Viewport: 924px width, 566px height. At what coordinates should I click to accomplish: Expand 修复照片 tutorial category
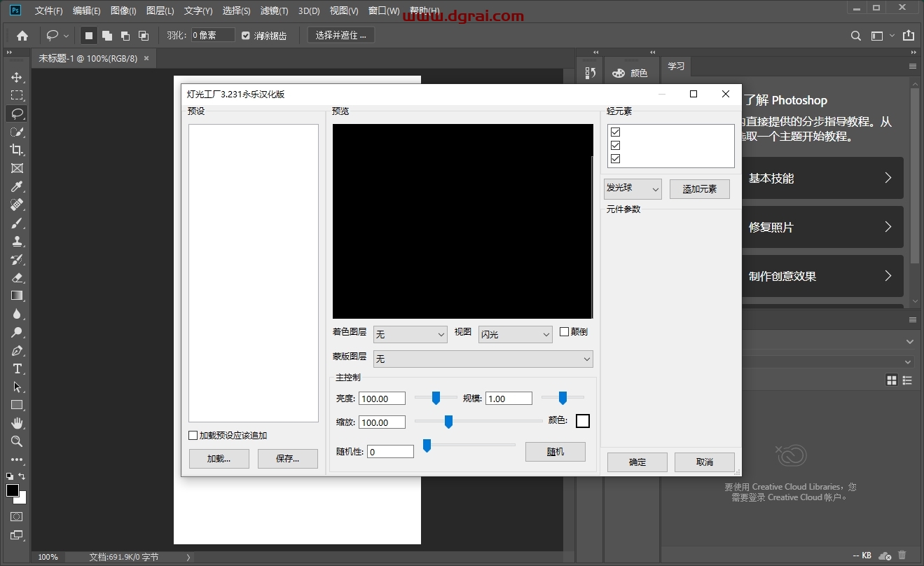823,227
